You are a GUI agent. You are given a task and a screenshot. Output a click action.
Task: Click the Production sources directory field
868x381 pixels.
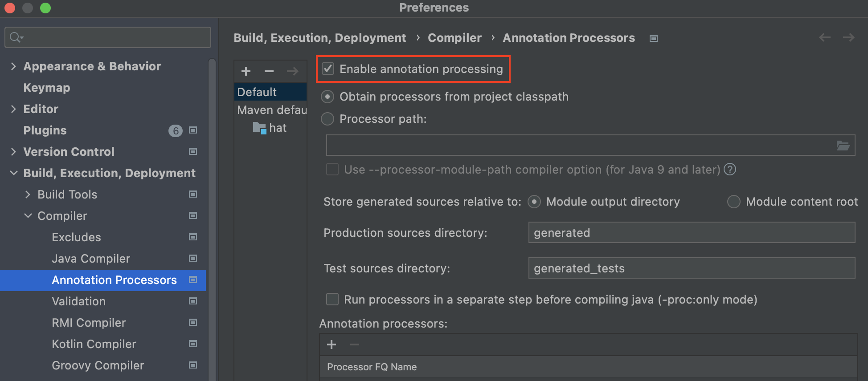point(691,233)
